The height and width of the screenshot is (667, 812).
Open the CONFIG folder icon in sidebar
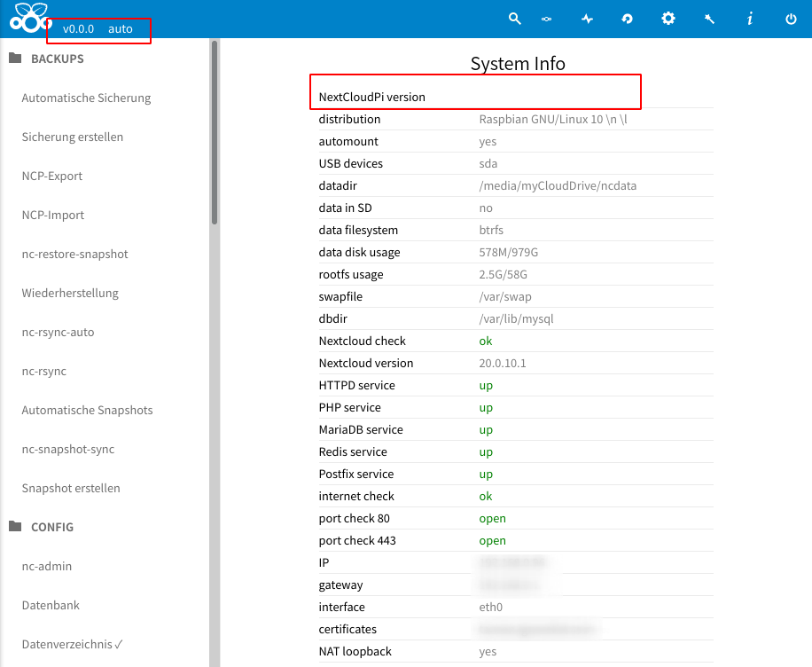pyautogui.click(x=14, y=527)
